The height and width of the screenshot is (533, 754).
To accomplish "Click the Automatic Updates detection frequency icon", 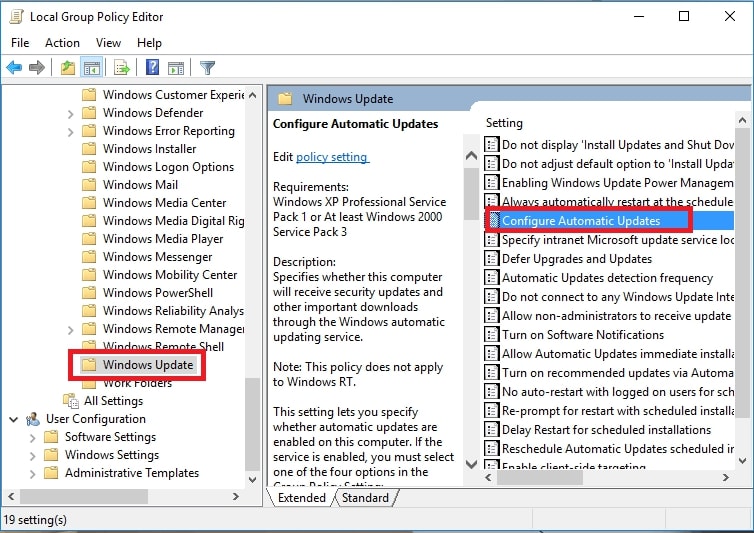I will [491, 278].
